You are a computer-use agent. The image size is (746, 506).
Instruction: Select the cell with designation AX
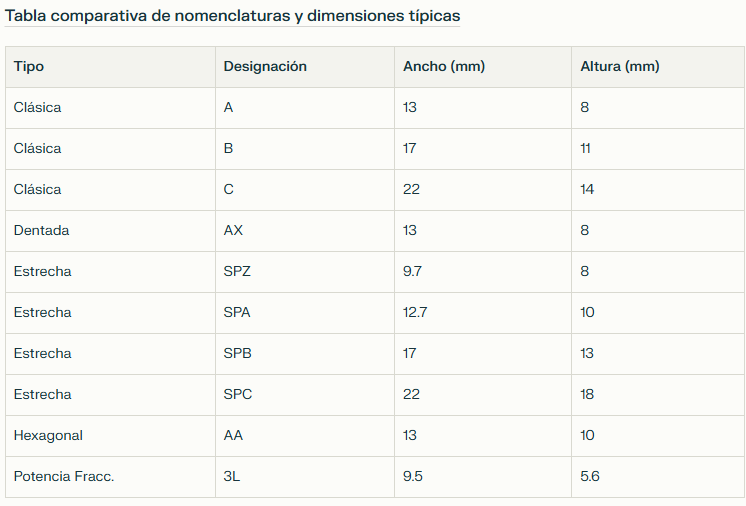pyautogui.click(x=305, y=231)
